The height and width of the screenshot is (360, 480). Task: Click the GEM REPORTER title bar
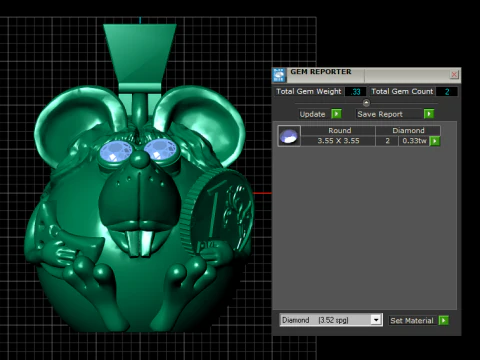point(367,75)
